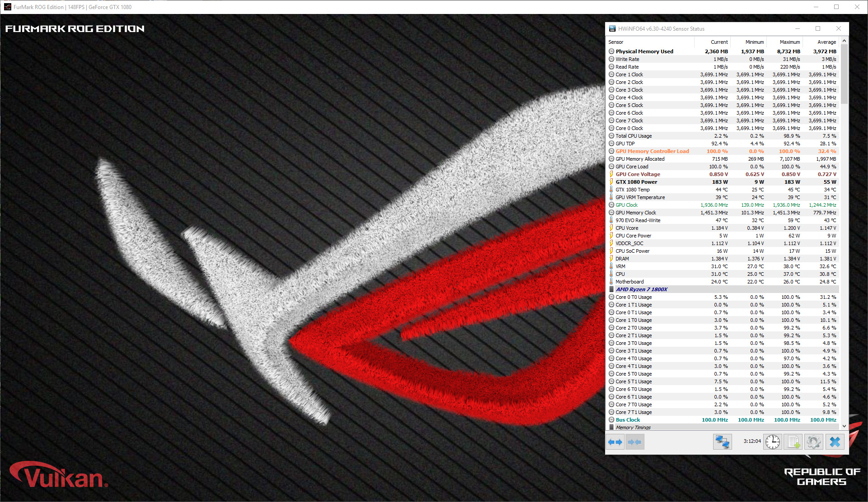Click the GPU VRM Temperature thermometer icon

pos(611,197)
